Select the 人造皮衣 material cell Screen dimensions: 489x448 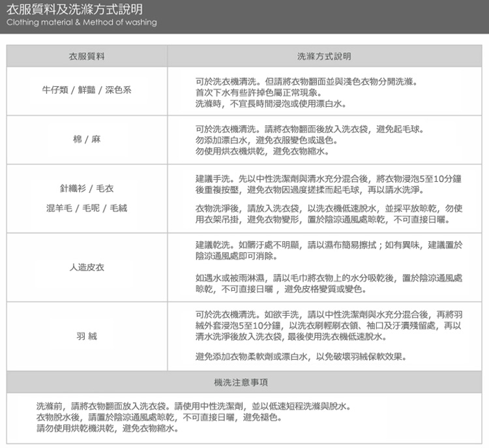[87, 267]
